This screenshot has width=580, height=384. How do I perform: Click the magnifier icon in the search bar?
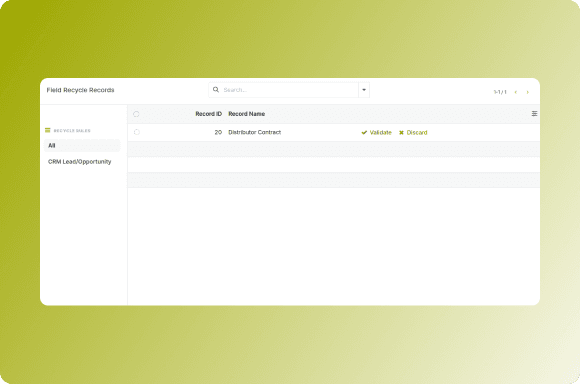pyautogui.click(x=216, y=90)
